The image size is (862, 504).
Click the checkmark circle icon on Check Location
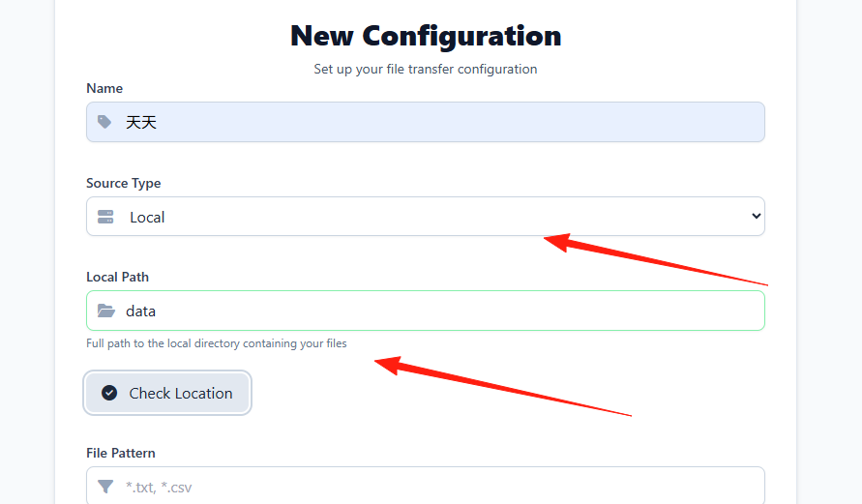[x=109, y=393]
